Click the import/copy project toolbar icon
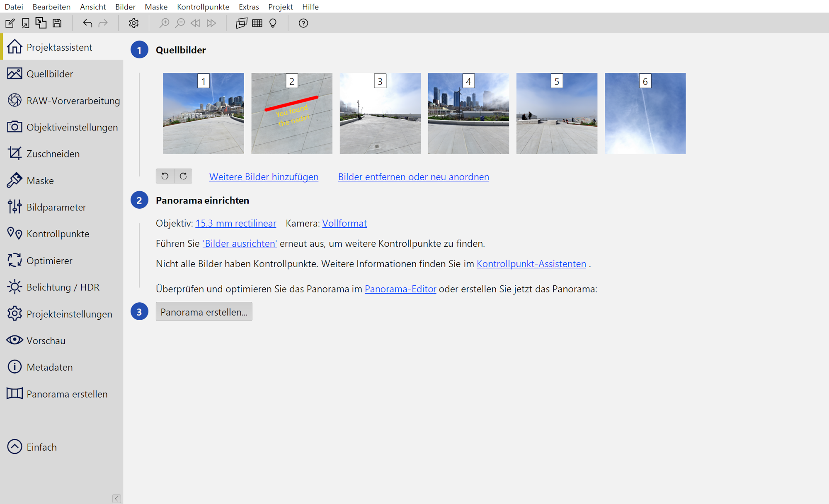829x504 pixels. coord(41,23)
